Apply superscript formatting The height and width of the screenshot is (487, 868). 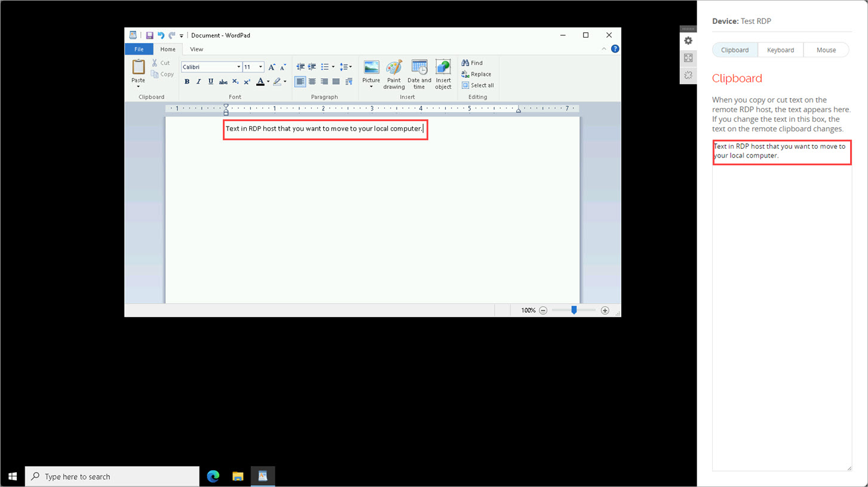(x=247, y=81)
